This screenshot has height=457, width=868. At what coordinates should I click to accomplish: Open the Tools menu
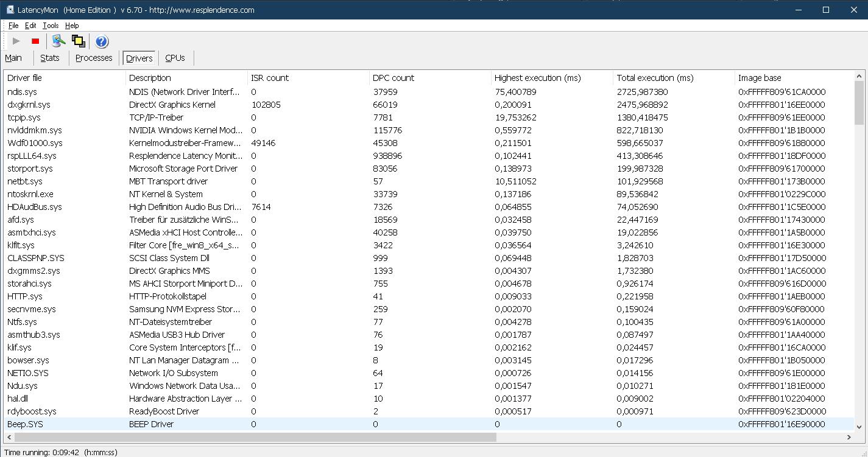tap(51, 26)
